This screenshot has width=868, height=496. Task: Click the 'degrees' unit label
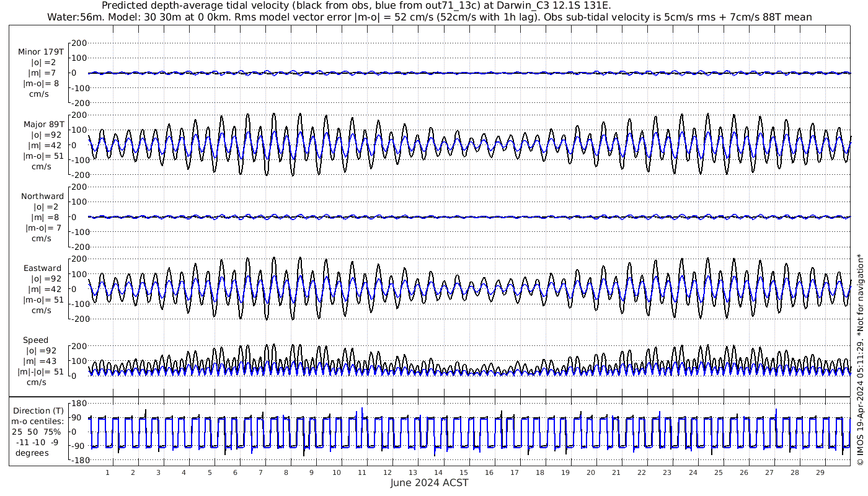pyautogui.click(x=32, y=453)
